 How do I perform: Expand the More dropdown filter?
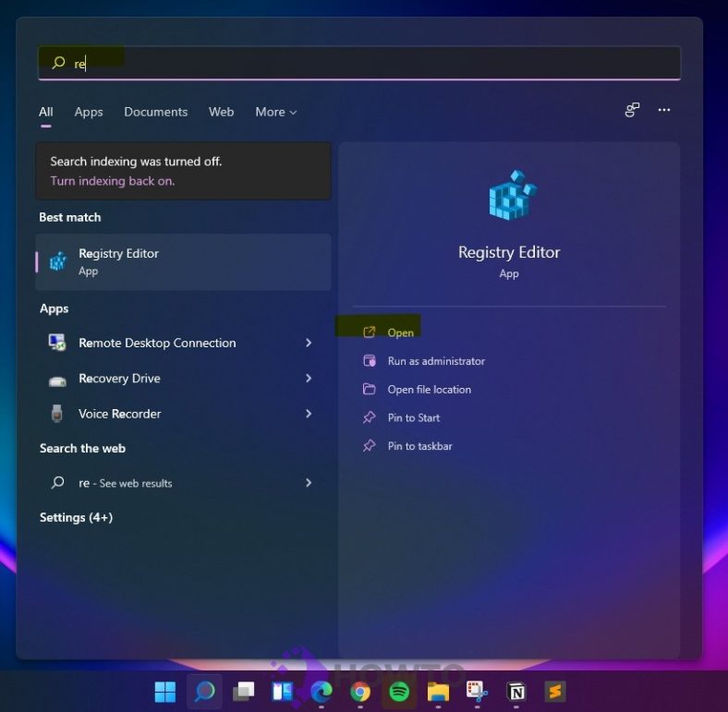(x=276, y=112)
